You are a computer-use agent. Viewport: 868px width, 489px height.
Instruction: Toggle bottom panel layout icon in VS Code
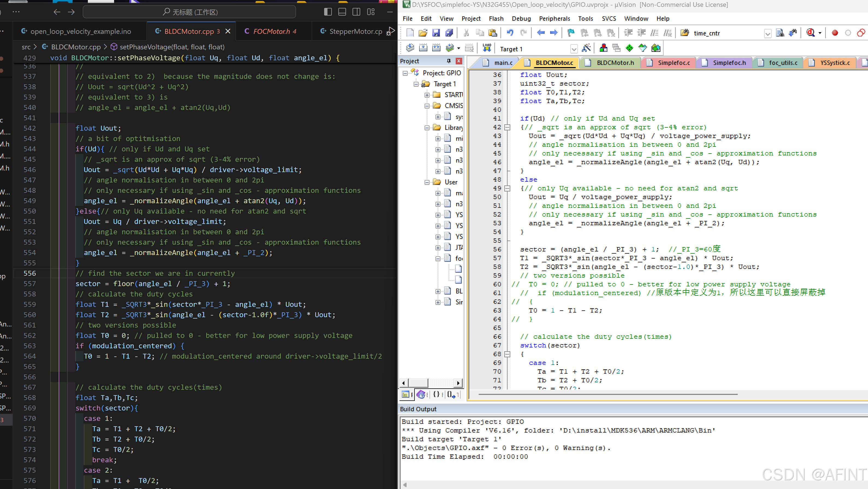[x=342, y=12]
